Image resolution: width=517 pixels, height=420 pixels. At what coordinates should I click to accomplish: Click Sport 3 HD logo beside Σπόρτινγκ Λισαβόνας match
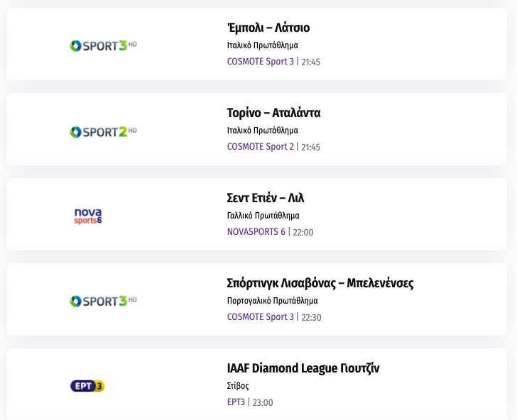pyautogui.click(x=103, y=301)
